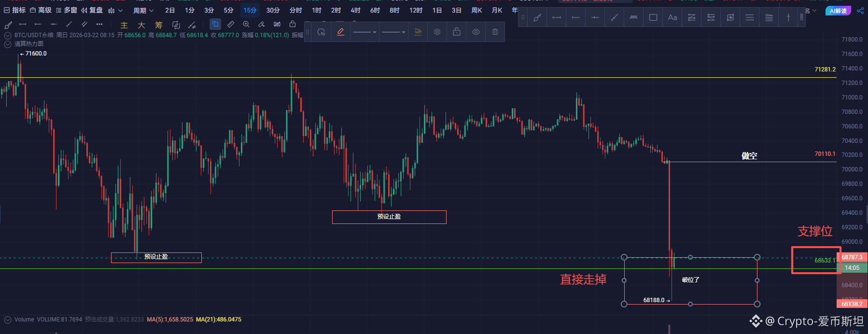This screenshot has height=334, width=868.
Task: Select the 12时 timeframe
Action: [416, 10]
